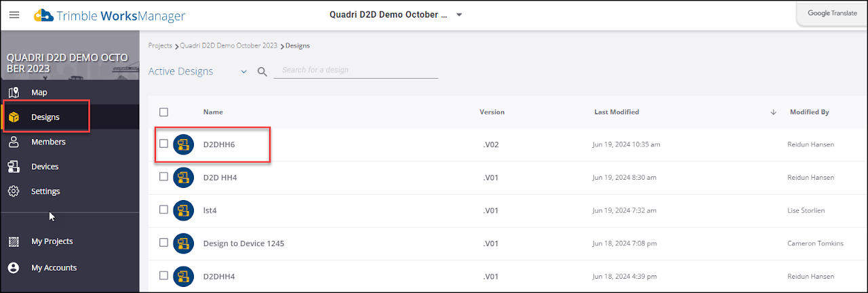Click the design icon for D2DHH4
The image size is (868, 293).
click(x=184, y=276)
